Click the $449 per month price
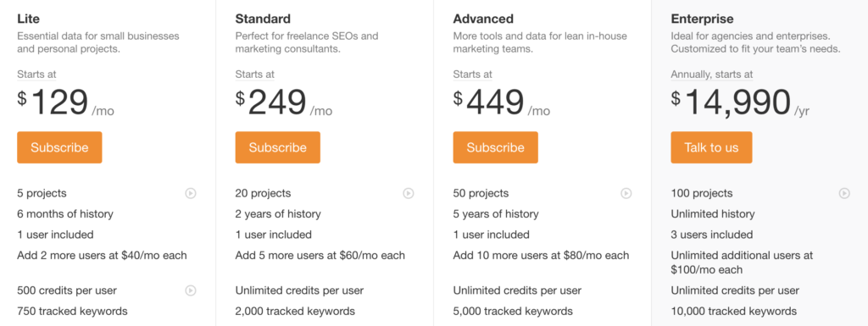This screenshot has height=326, width=868. click(502, 102)
